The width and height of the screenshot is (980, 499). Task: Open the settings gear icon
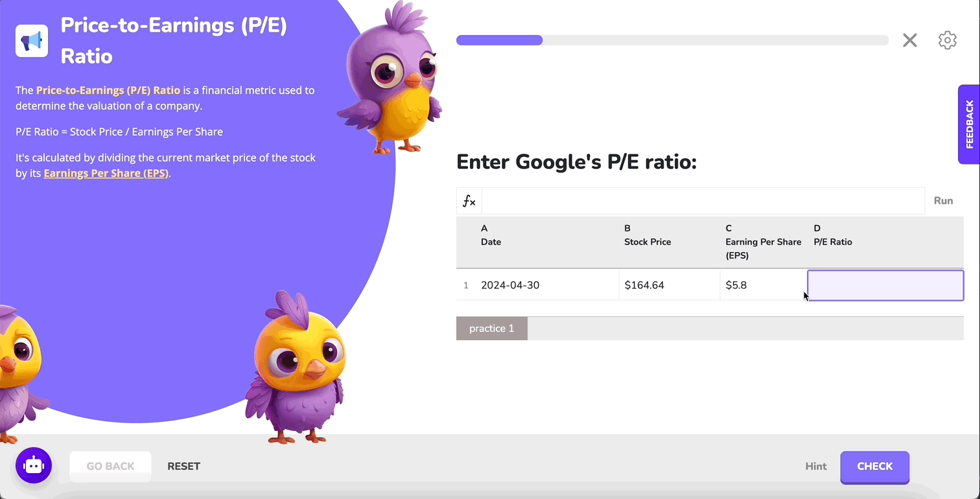pos(948,40)
